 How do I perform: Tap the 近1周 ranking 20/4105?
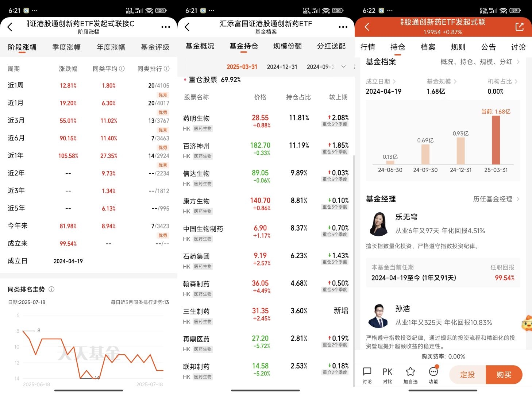[x=159, y=85]
